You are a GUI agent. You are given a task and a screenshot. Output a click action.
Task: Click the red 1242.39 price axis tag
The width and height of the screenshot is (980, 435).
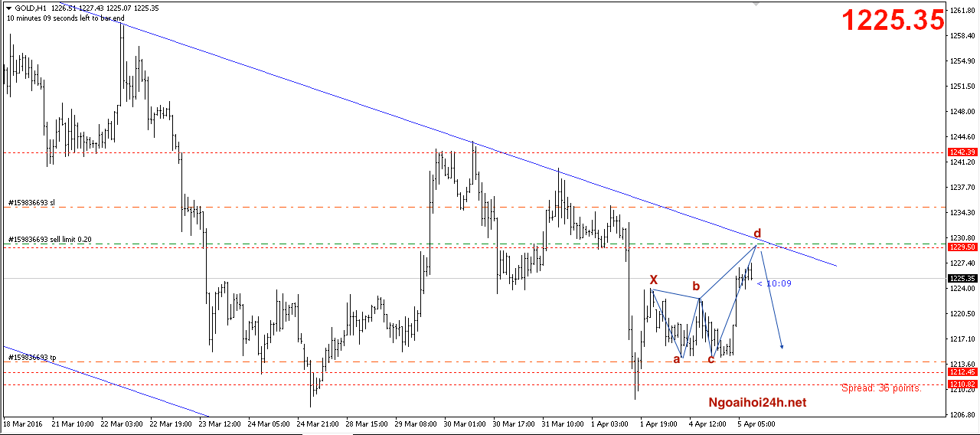click(x=962, y=152)
